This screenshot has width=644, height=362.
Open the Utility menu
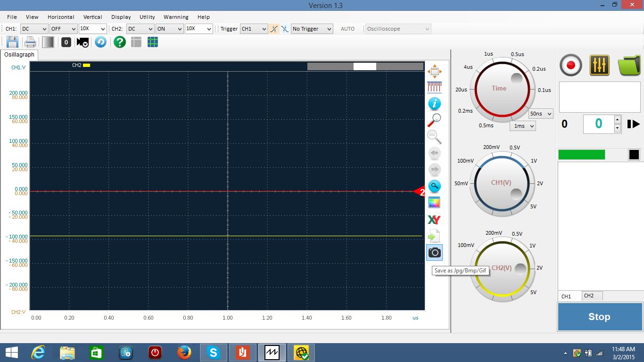click(x=147, y=17)
